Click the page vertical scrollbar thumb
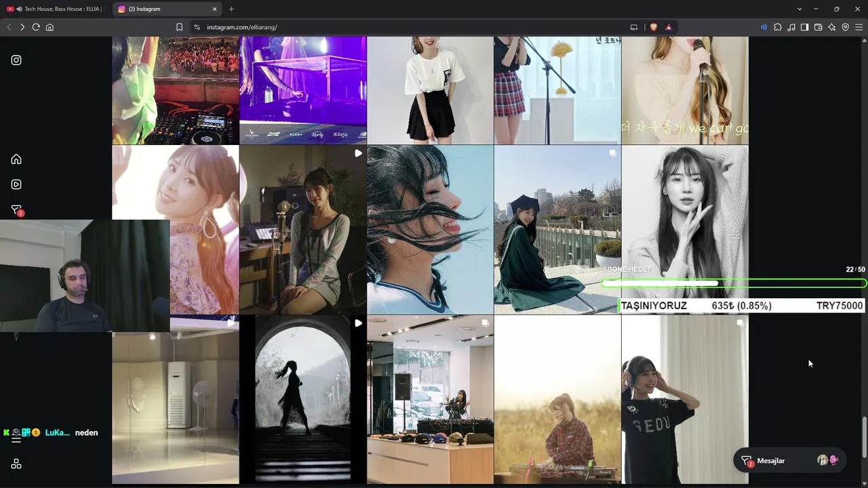Image resolution: width=868 pixels, height=488 pixels. [x=864, y=437]
